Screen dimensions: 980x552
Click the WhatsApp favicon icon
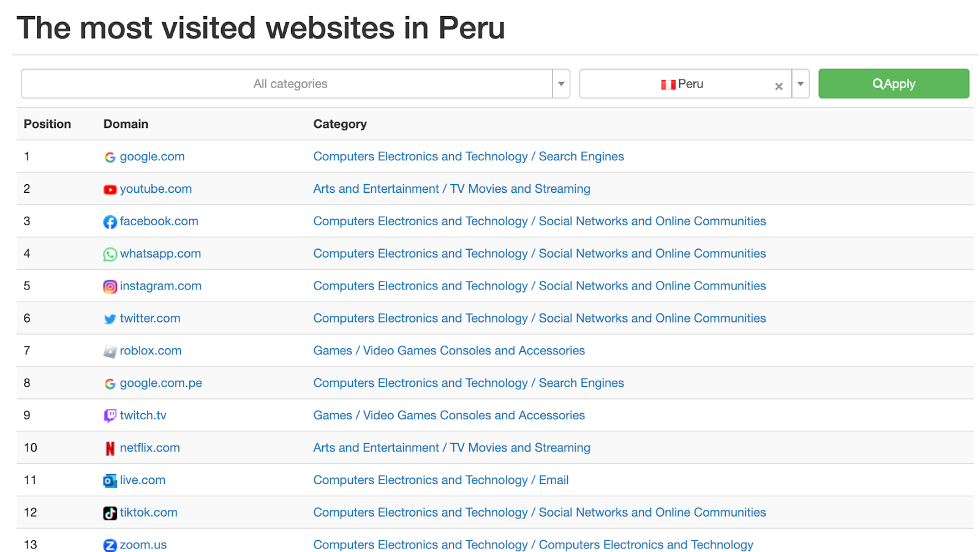pos(110,255)
